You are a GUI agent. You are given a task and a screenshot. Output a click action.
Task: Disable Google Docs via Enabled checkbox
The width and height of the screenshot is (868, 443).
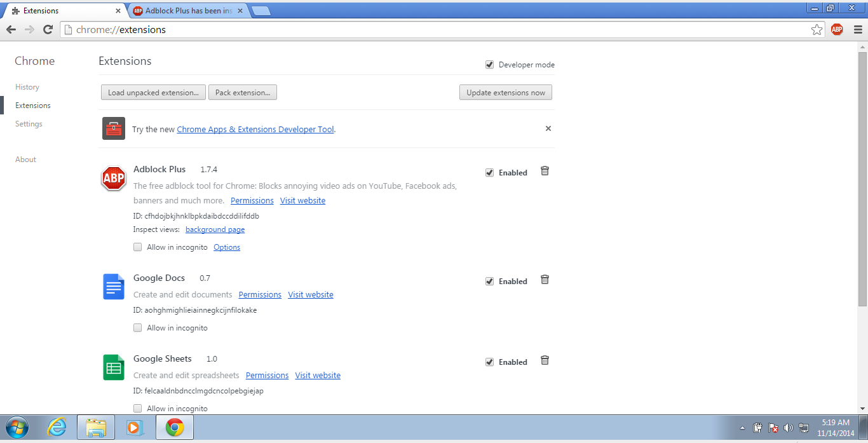pyautogui.click(x=489, y=282)
